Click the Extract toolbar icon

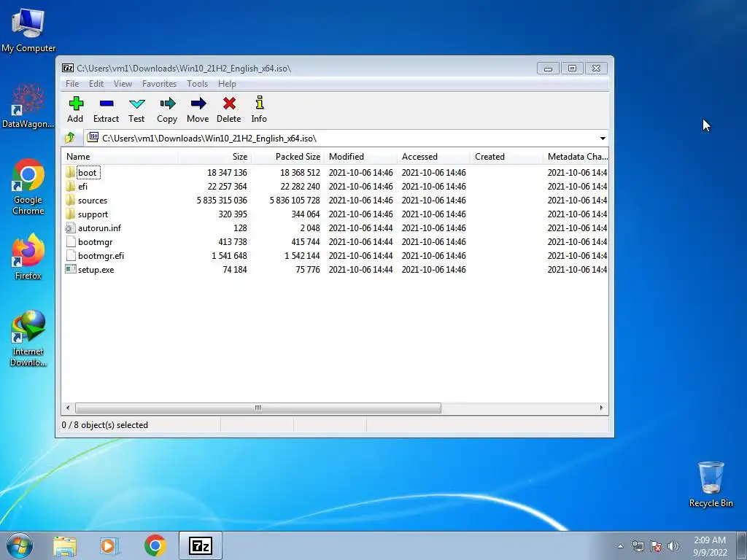[x=107, y=104]
